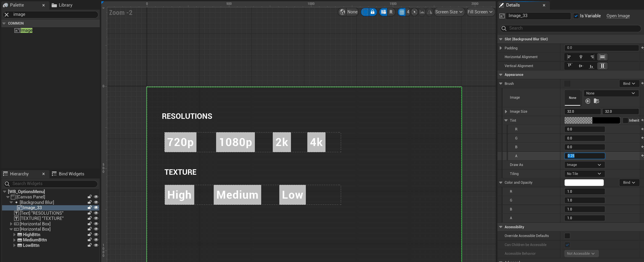Expand the HighBttn tree item
The height and width of the screenshot is (262, 644).
tap(14, 234)
